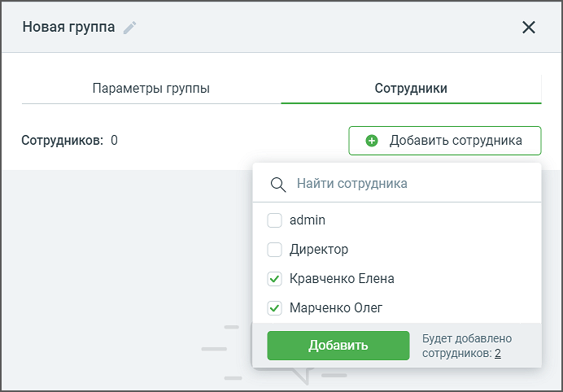Click the magnifier icon in the employee search

[x=278, y=185]
